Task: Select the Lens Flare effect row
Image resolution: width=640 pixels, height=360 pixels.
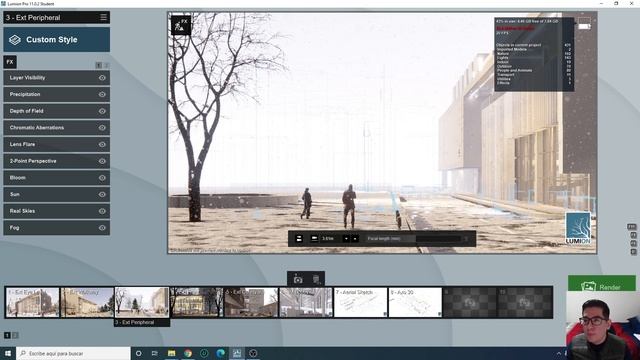Action: (57, 144)
